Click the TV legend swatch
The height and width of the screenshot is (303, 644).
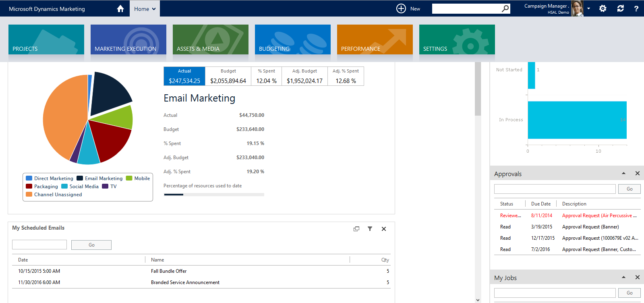[x=105, y=186]
